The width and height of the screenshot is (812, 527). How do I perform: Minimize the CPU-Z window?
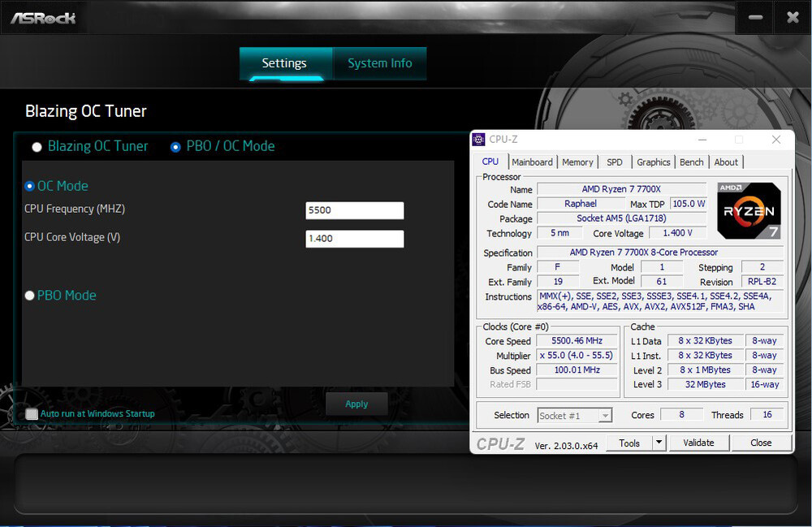click(702, 140)
